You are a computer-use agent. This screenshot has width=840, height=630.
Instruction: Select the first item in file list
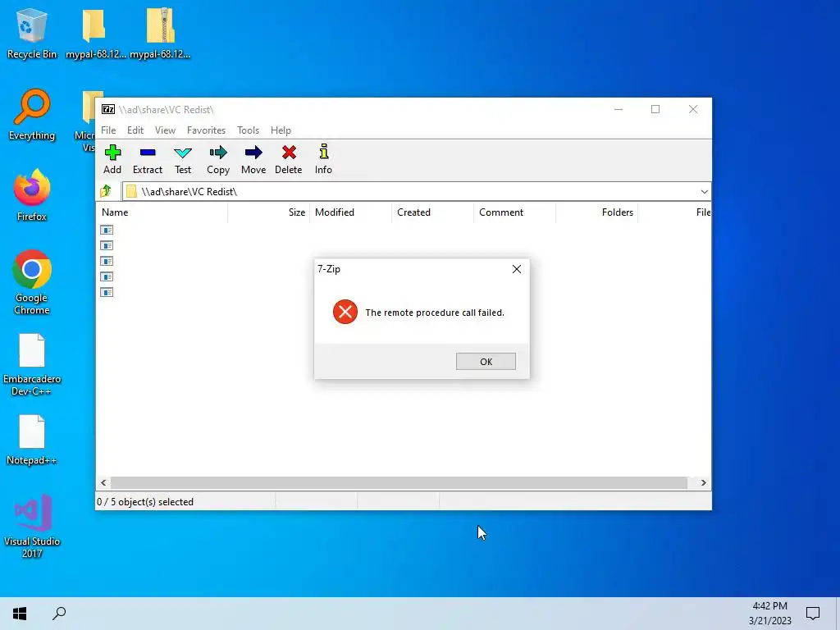click(107, 230)
